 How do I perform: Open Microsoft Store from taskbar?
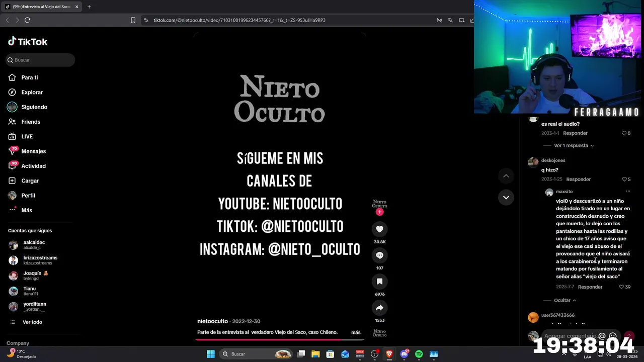[x=330, y=354]
